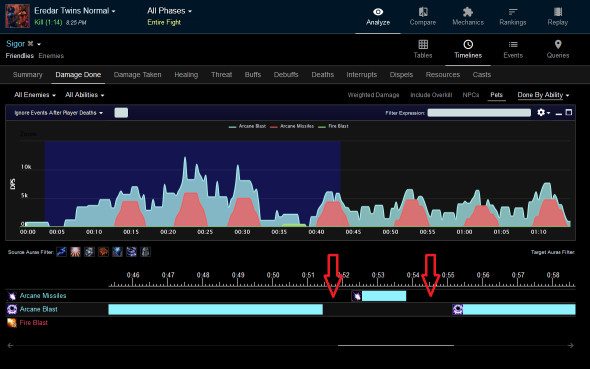Toggle the Pets option
590x369 pixels.
[x=496, y=95]
